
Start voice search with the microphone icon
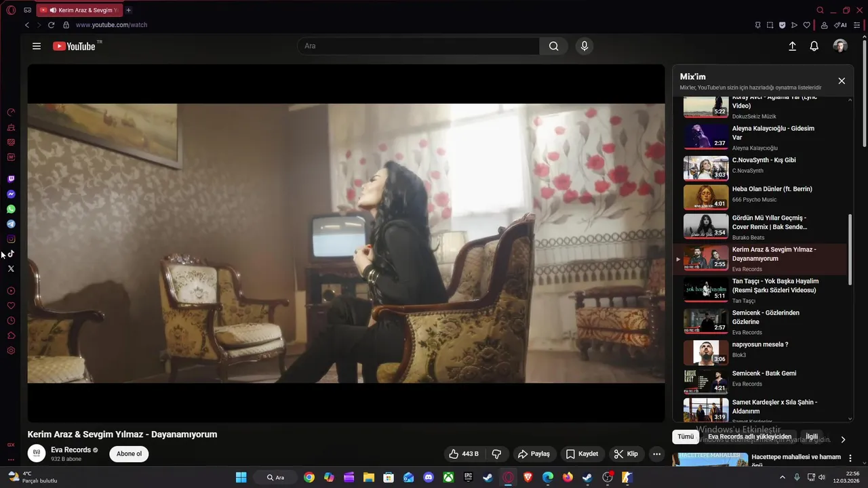pos(584,46)
